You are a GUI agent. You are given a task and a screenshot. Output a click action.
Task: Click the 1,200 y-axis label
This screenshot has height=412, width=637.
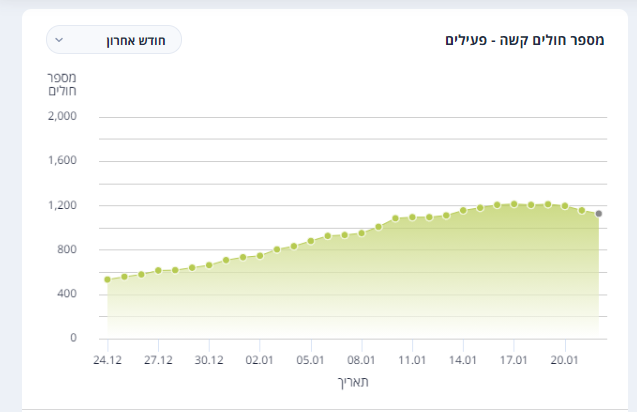62,205
